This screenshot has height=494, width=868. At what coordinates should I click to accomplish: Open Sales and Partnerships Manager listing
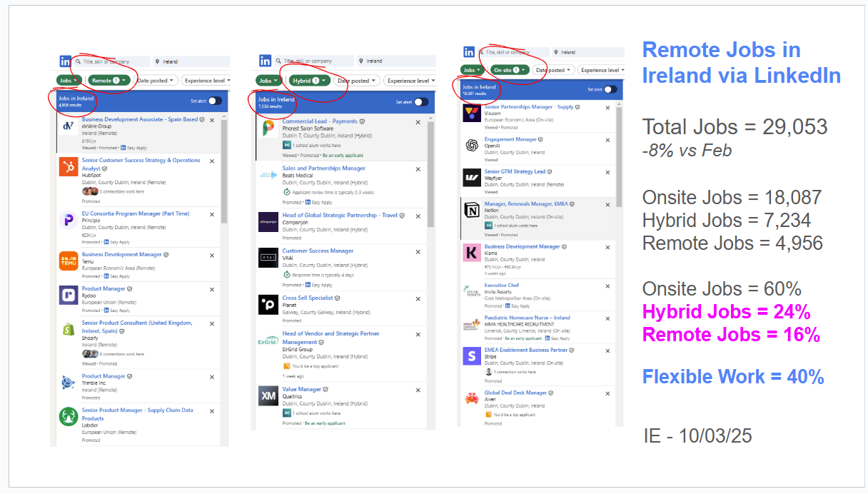(323, 168)
